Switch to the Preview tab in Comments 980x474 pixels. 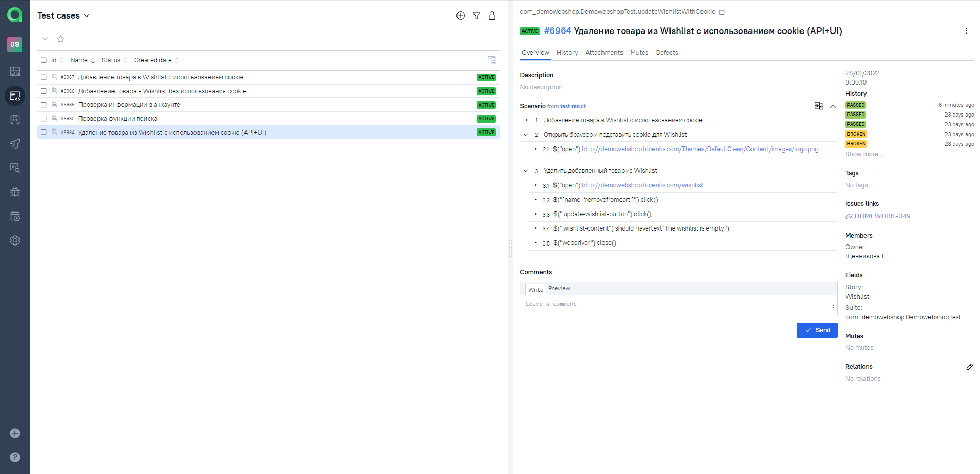pyautogui.click(x=559, y=288)
